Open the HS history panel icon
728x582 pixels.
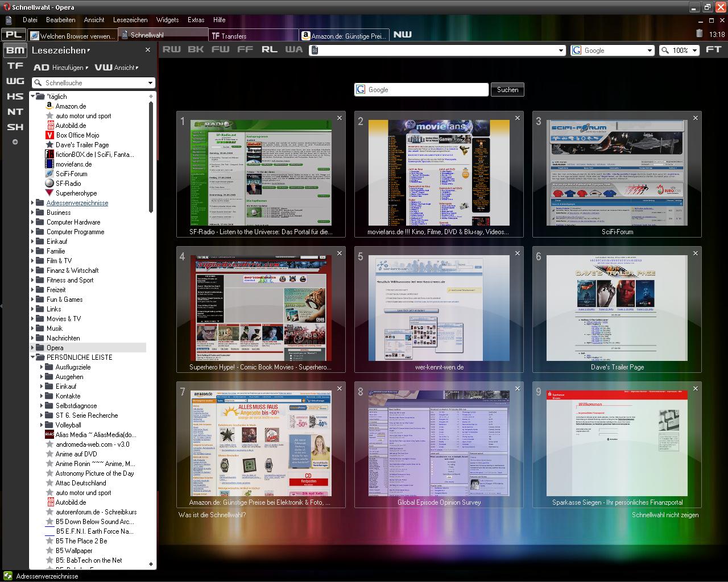point(15,97)
